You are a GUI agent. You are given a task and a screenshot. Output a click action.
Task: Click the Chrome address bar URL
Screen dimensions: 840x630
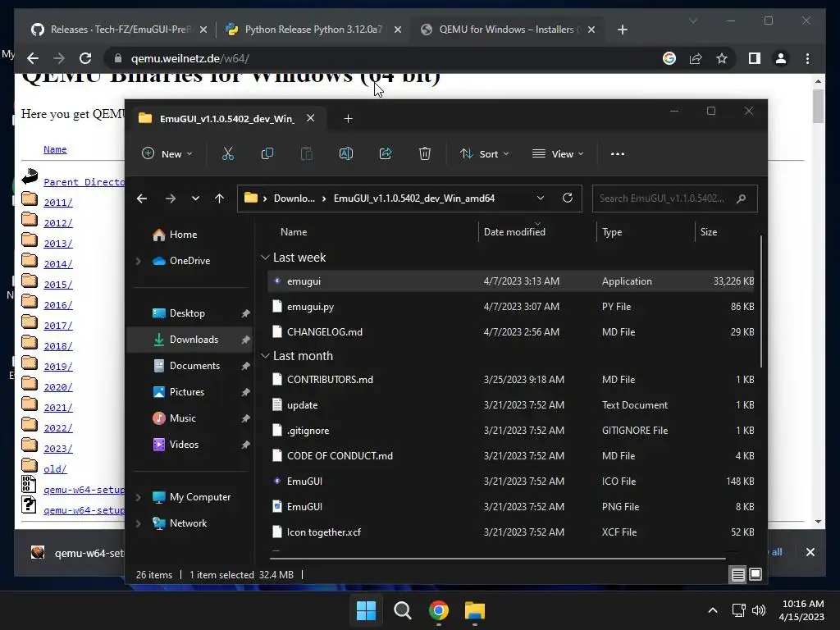pos(190,58)
